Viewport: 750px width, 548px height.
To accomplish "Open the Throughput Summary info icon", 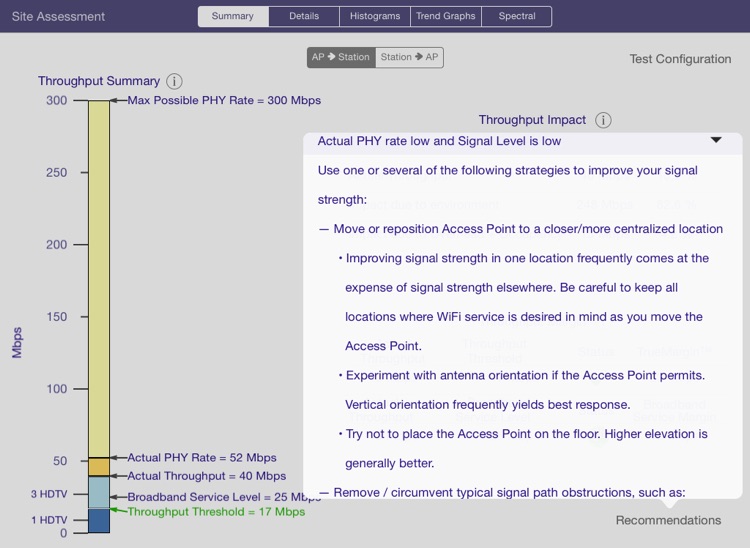I will (x=174, y=81).
